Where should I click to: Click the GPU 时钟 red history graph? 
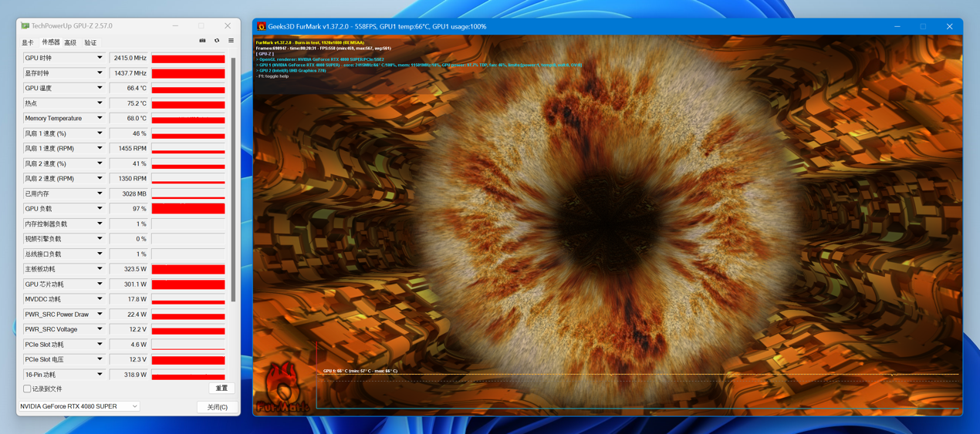click(x=188, y=58)
